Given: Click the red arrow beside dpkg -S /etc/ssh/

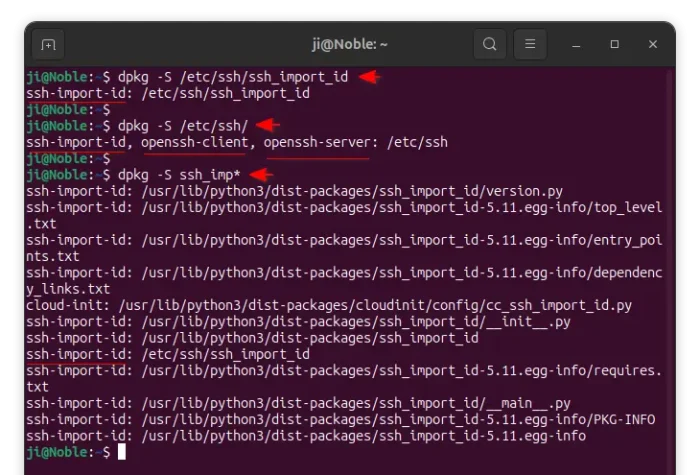Looking at the screenshot, I should click(x=268, y=125).
